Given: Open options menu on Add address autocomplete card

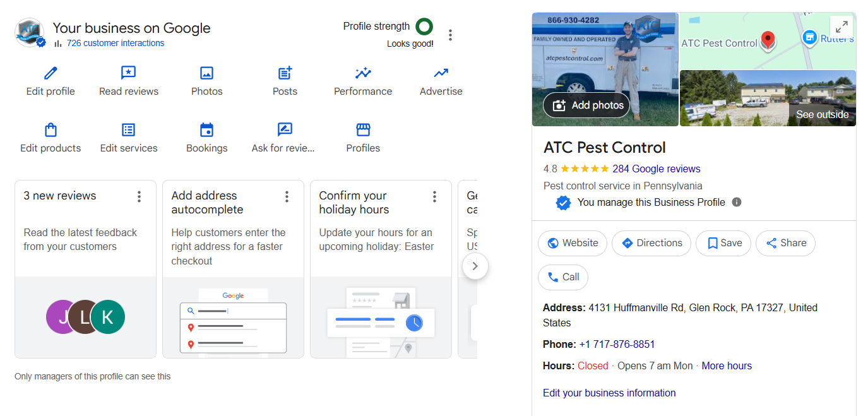Looking at the screenshot, I should pyautogui.click(x=287, y=197).
